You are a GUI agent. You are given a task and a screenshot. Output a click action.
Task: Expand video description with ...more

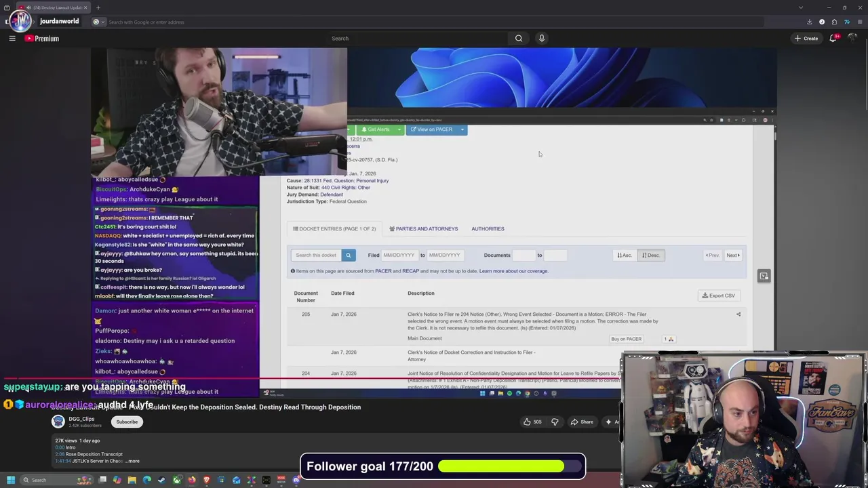tap(133, 461)
